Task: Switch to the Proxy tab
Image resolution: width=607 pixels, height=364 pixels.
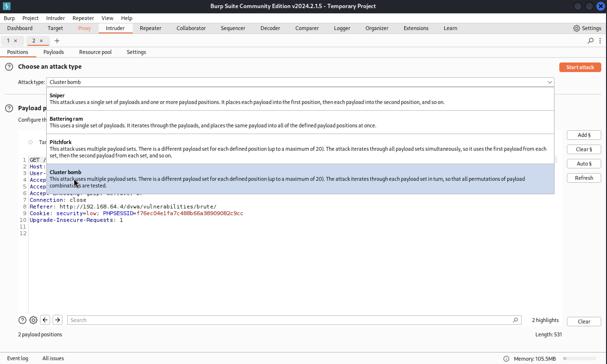Action: 84,28
